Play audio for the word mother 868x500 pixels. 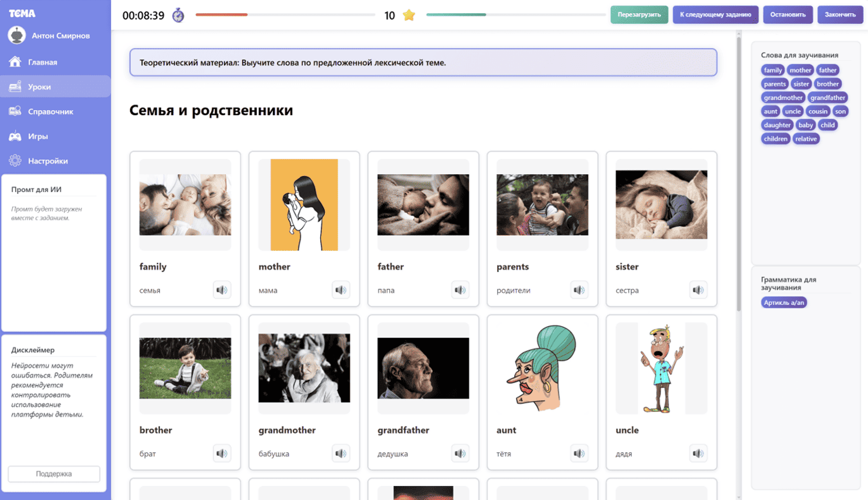pos(341,290)
